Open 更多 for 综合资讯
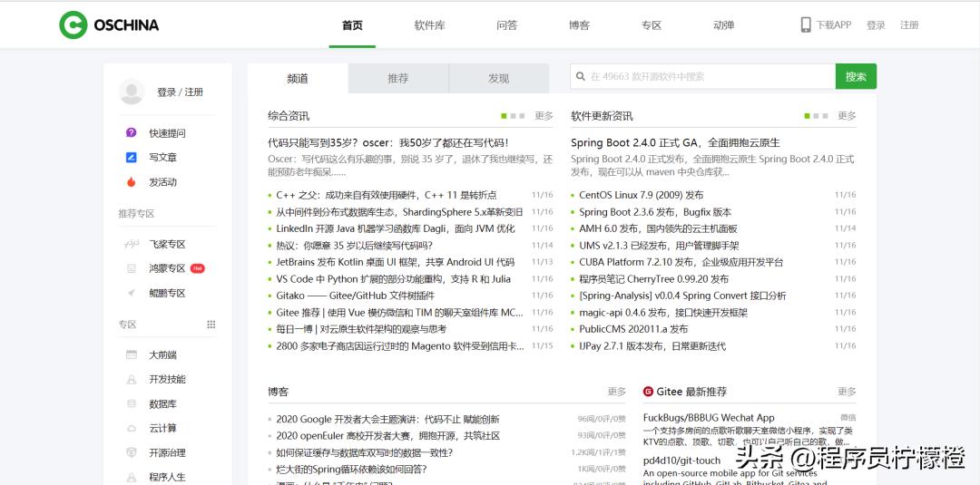Image resolution: width=980 pixels, height=485 pixels. click(544, 115)
